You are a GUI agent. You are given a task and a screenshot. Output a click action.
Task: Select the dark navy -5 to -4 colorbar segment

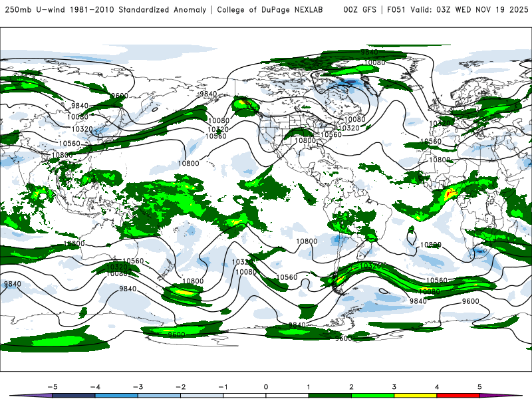(x=74, y=396)
